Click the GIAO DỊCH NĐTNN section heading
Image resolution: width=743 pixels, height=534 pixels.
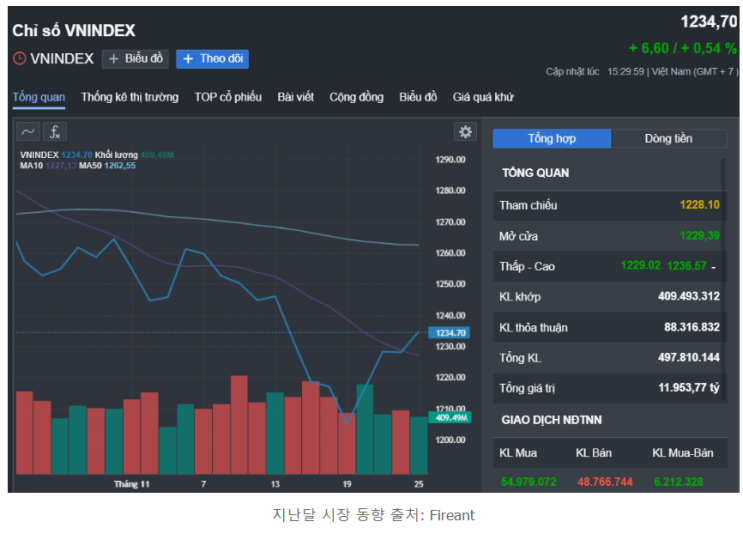click(x=552, y=420)
